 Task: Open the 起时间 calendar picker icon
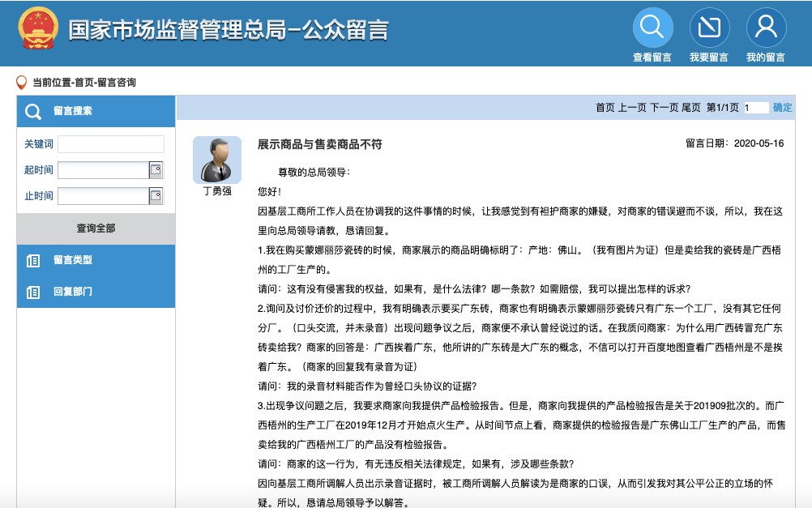pos(156,170)
